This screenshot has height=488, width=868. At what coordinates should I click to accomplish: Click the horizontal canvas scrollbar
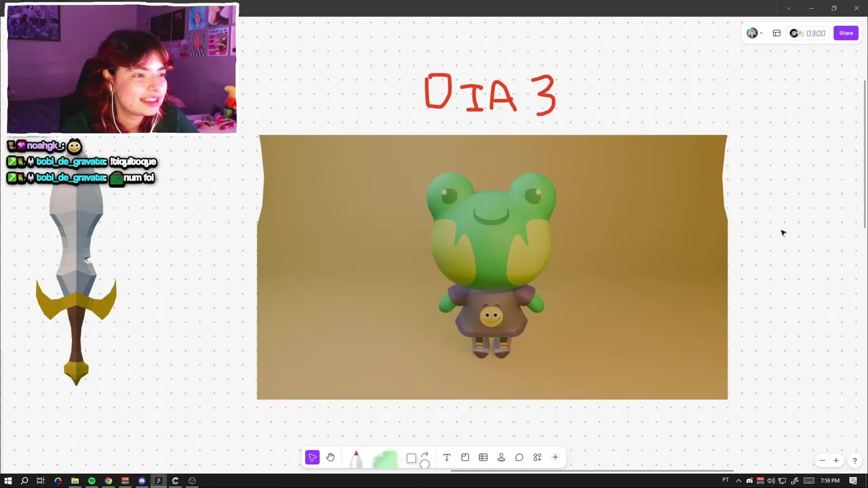591,471
